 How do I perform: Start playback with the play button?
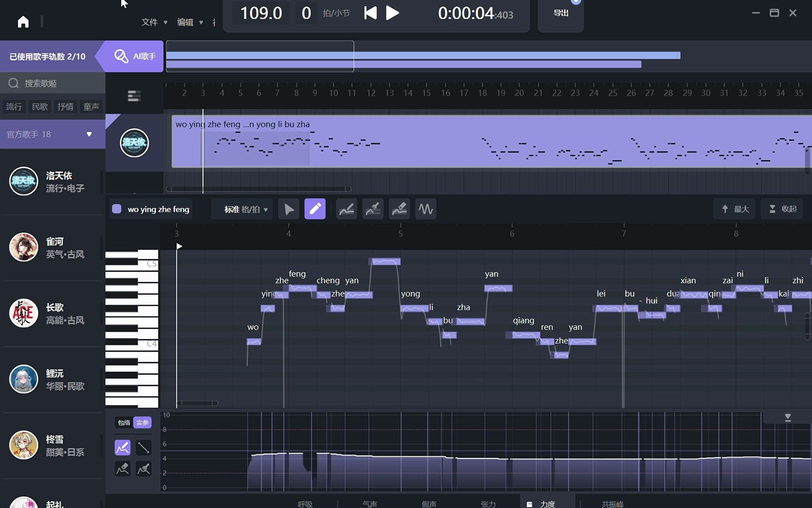[x=392, y=13]
